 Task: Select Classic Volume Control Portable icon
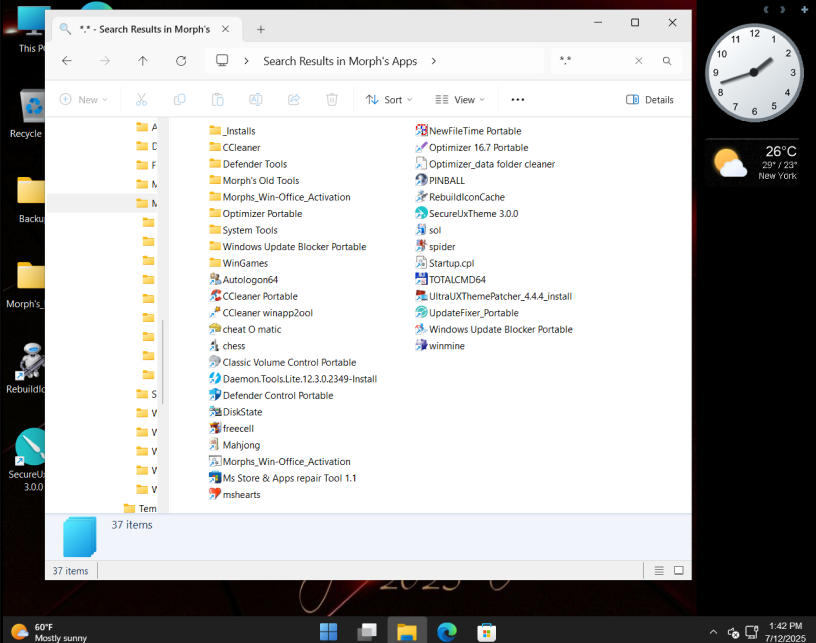click(x=215, y=362)
